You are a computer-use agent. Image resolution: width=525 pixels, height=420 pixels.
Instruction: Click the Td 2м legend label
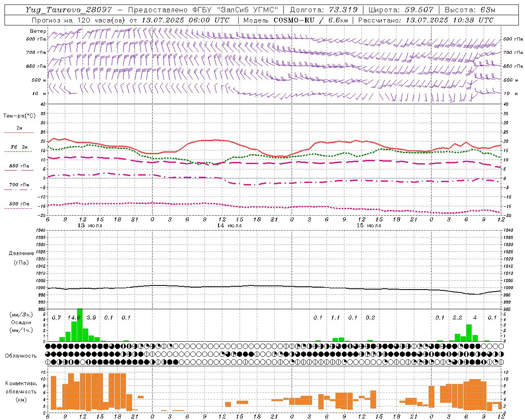coord(19,147)
